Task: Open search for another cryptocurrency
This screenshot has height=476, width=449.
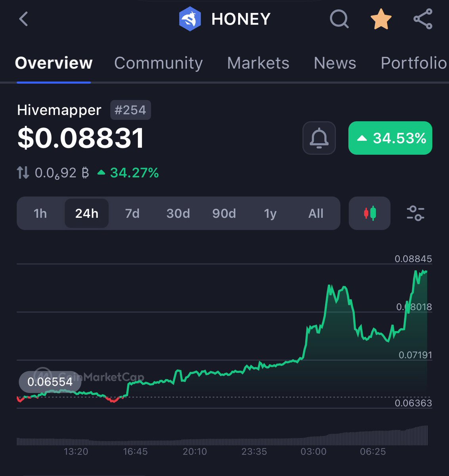Action: [339, 19]
